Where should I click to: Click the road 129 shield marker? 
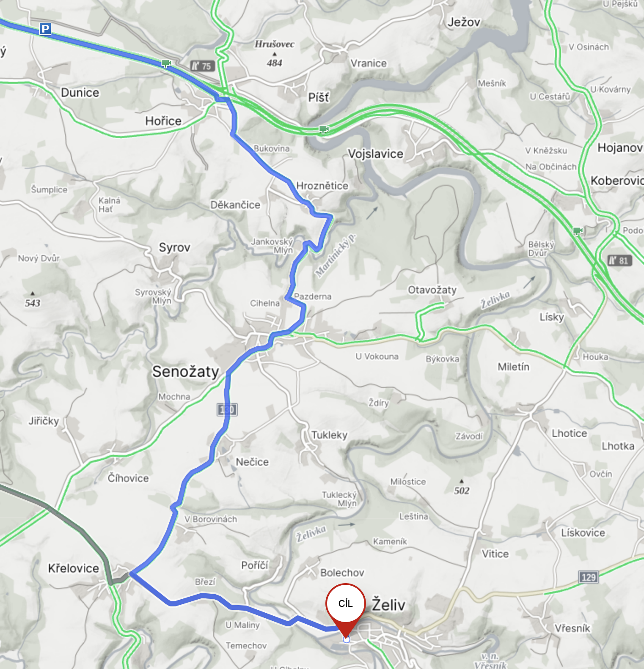click(589, 577)
